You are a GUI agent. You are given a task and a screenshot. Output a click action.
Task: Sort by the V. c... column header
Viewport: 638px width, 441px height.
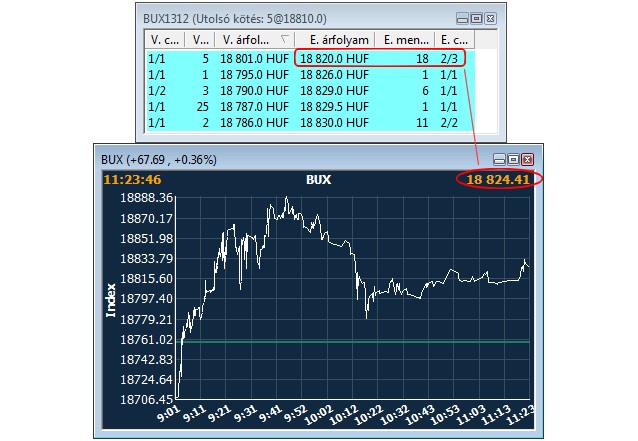[x=165, y=40]
